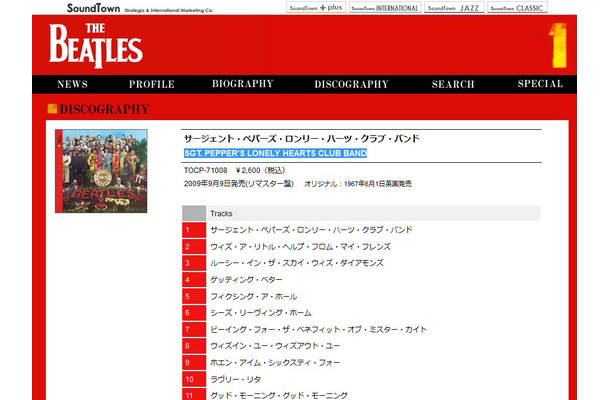Click the yellow number 1 album icon
The height and width of the screenshot is (400, 610).
coord(557,45)
